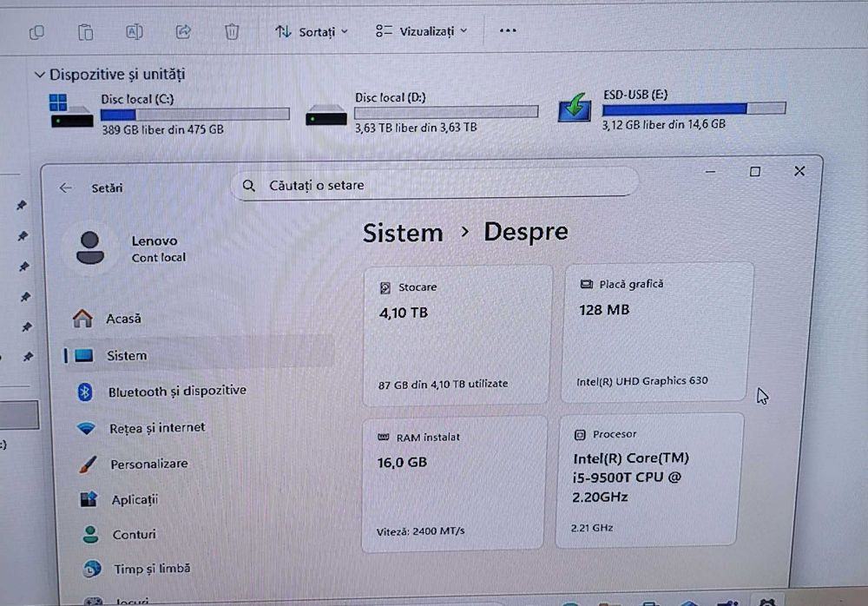Go back with the Settings back arrow
Image resolution: width=868 pixels, height=606 pixels.
(x=65, y=188)
